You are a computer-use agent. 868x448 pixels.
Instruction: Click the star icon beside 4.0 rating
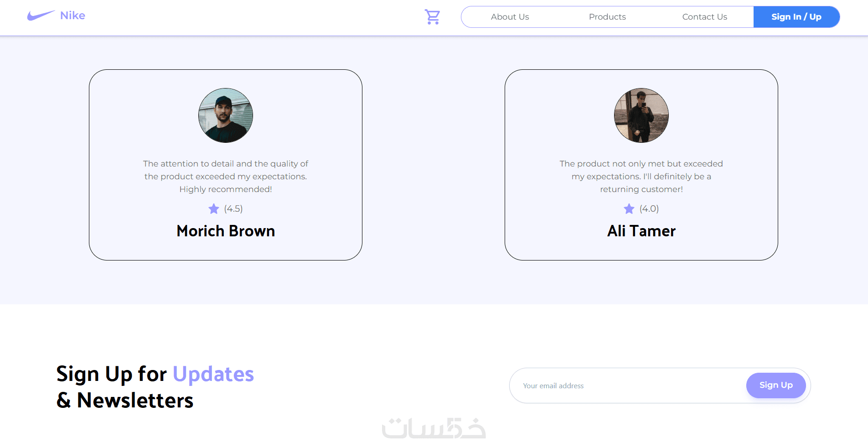pos(629,209)
